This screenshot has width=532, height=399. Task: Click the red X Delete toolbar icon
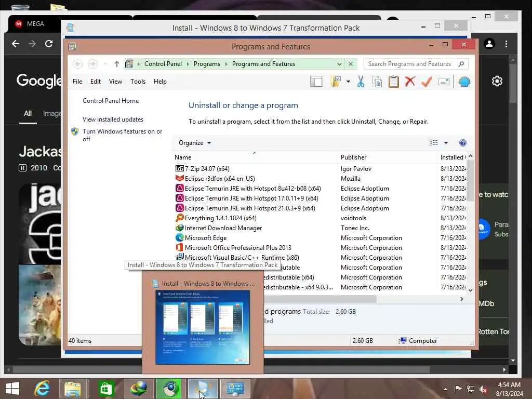pyautogui.click(x=410, y=82)
